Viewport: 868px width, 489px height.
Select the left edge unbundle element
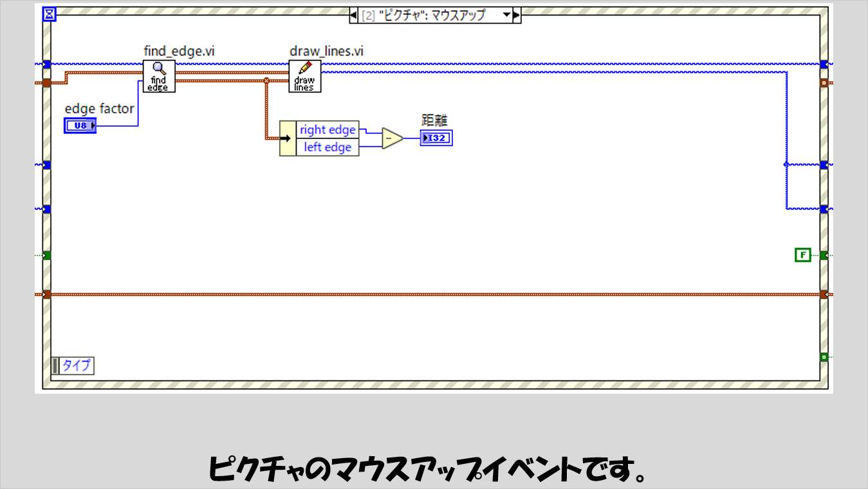pyautogui.click(x=328, y=147)
